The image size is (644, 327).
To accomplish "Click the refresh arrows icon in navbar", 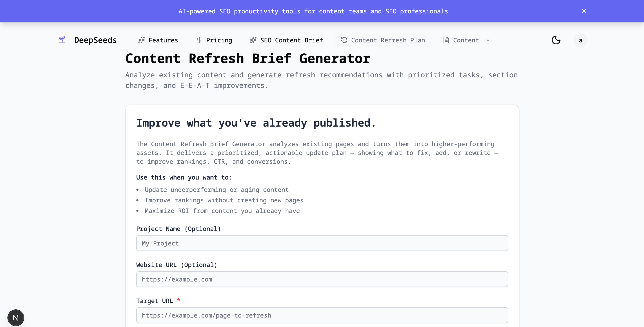I will pos(344,40).
